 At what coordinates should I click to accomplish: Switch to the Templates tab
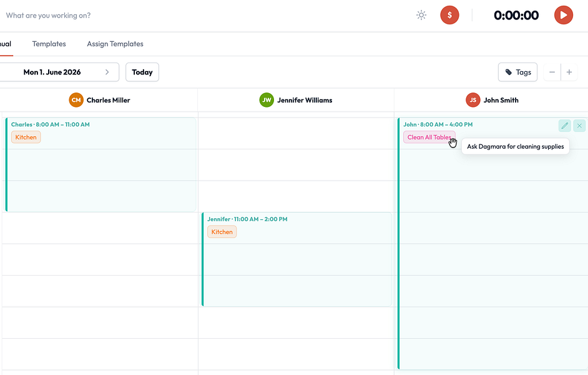point(49,44)
